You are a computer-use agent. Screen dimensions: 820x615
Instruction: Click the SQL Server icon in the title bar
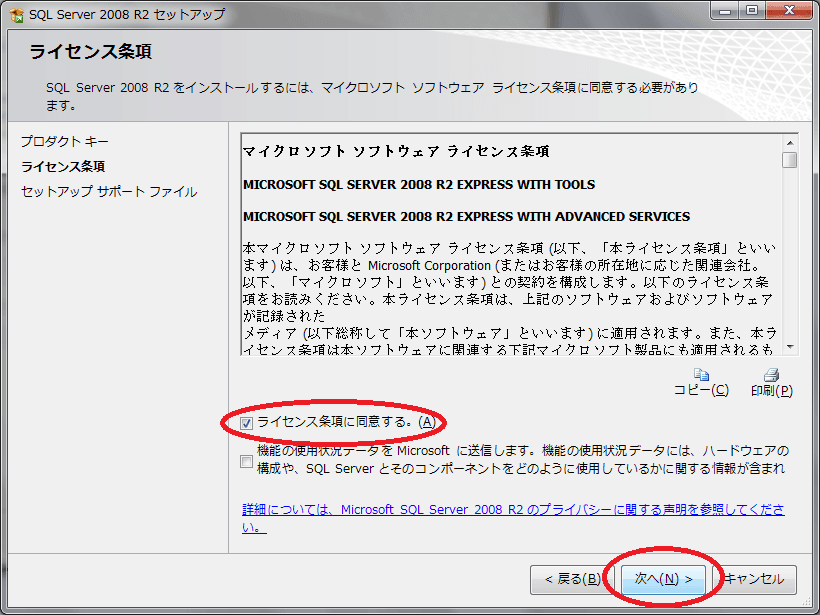[14, 10]
